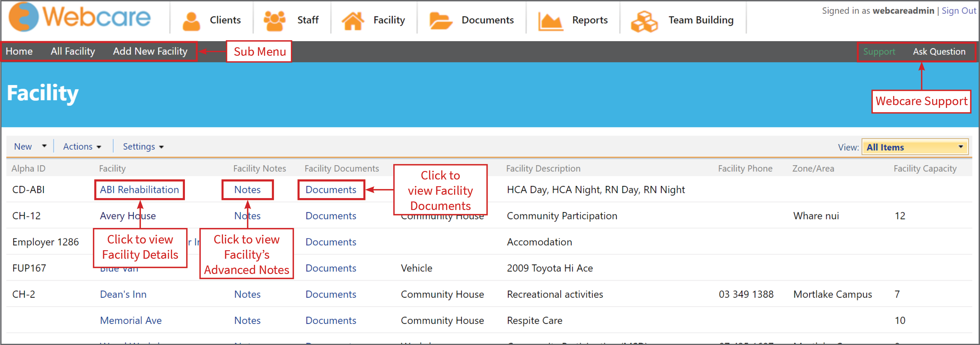The width and height of the screenshot is (980, 345).
Task: Open ABI Rehabilitation facility details
Action: click(139, 189)
